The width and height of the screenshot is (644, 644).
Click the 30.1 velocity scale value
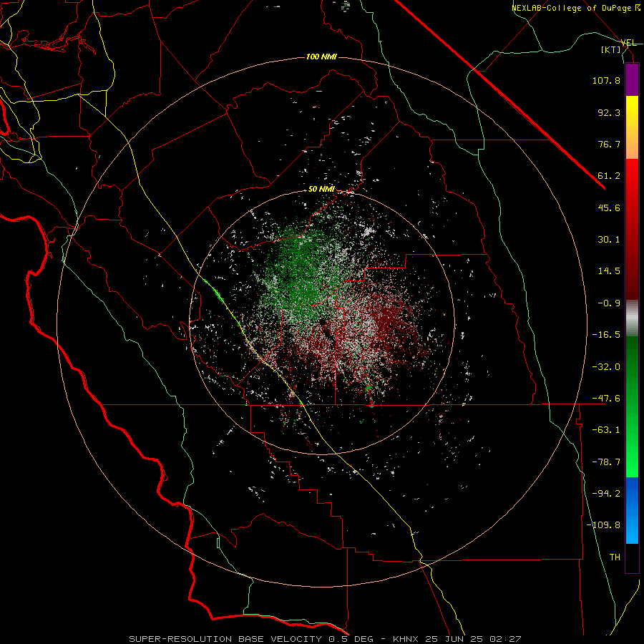[x=609, y=240]
